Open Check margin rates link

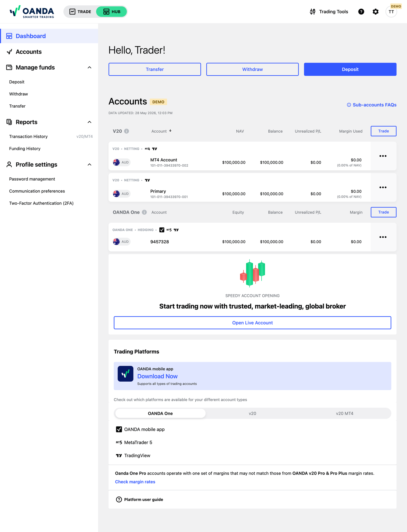pyautogui.click(x=135, y=482)
